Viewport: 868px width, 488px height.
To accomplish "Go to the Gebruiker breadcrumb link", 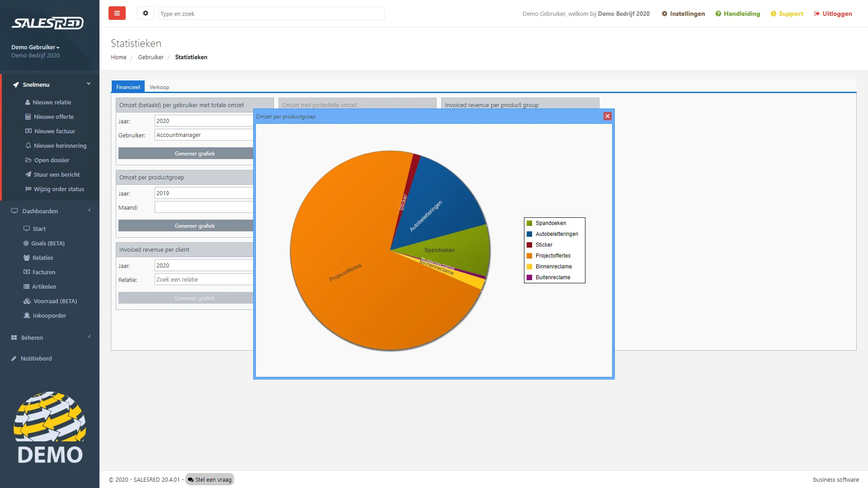I will click(151, 57).
